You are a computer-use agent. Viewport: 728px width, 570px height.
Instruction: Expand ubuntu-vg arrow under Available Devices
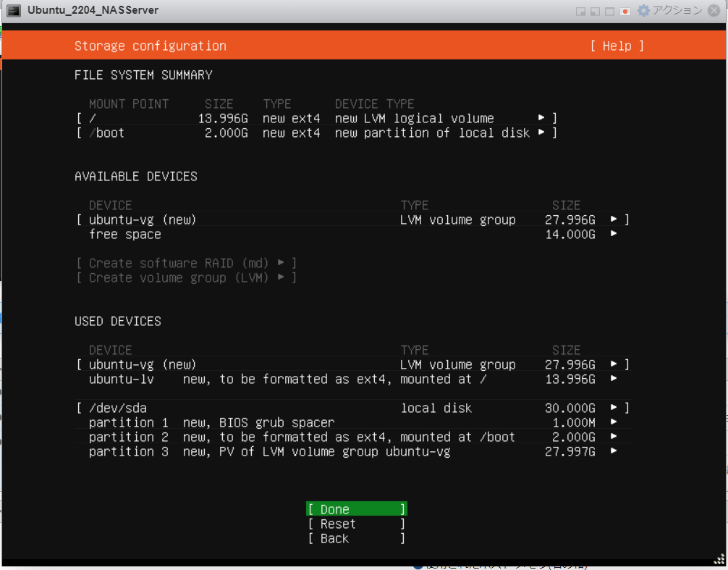pos(614,219)
